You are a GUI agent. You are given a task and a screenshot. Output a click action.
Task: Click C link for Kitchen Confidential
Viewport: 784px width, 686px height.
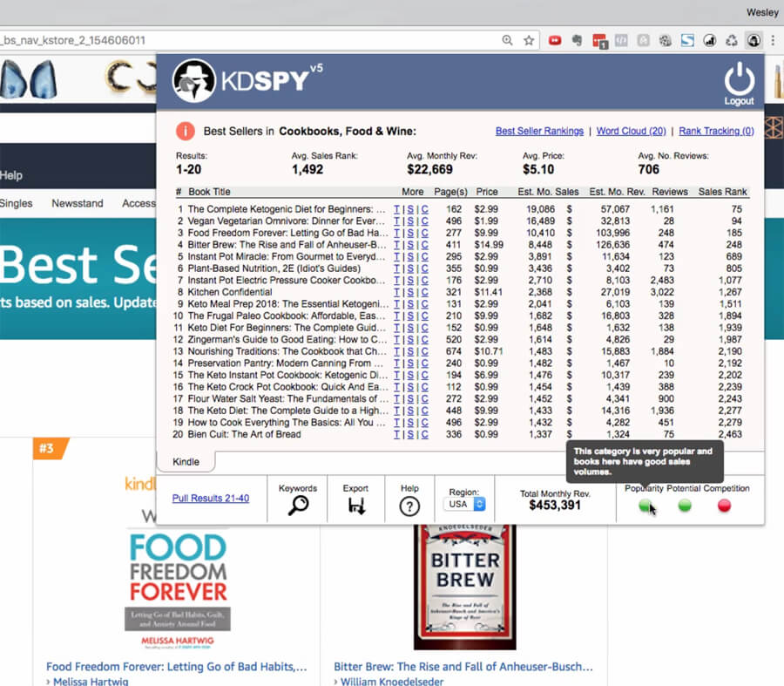424,292
